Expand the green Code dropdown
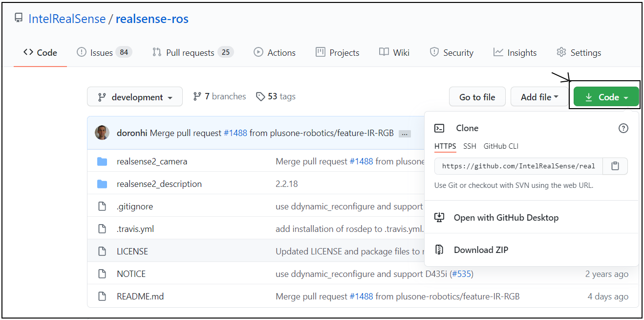The height and width of the screenshot is (320, 644). (606, 96)
